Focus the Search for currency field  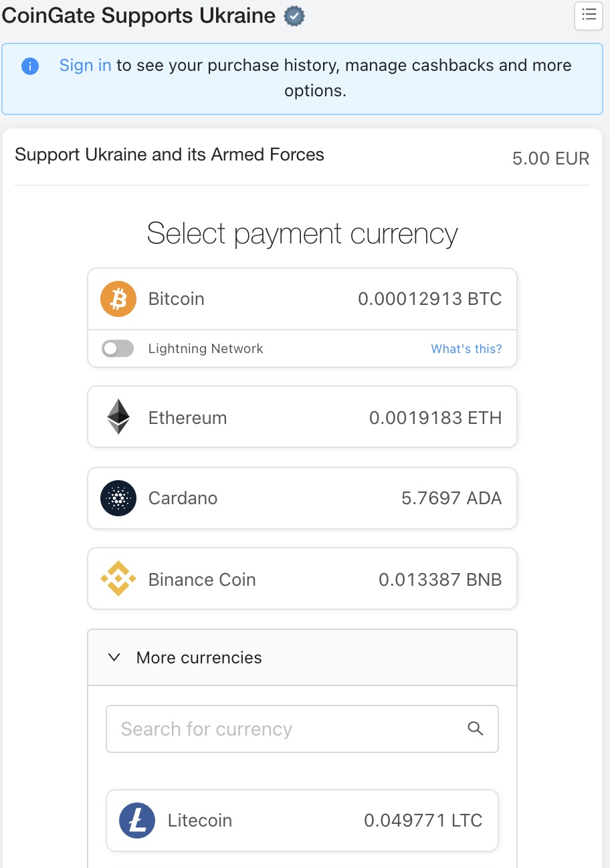click(288, 729)
